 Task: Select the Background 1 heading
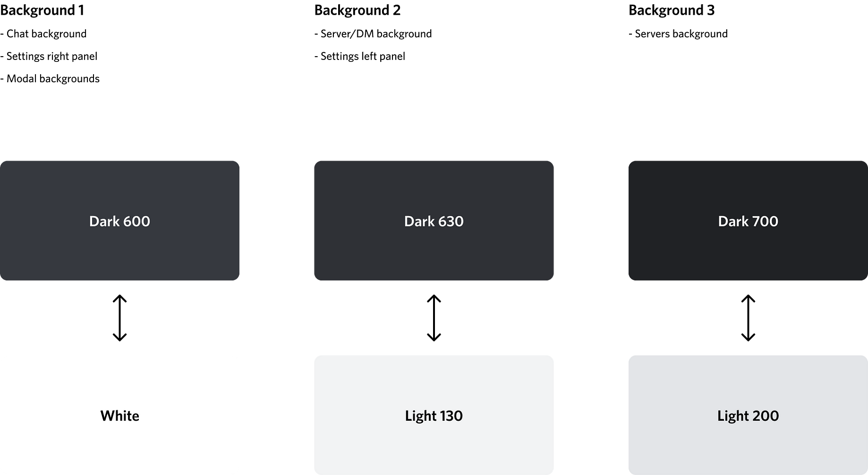click(x=42, y=10)
